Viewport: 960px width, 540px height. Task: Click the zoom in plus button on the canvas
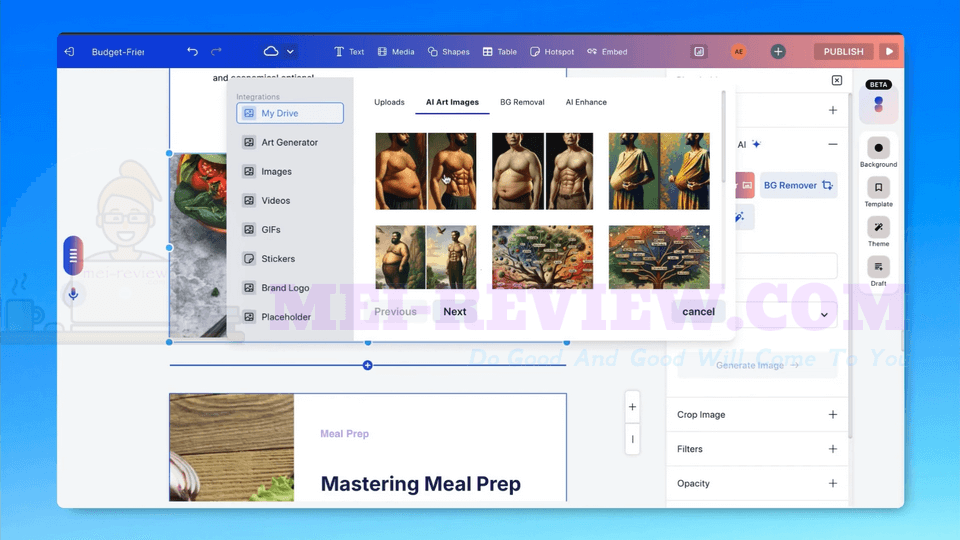632,407
